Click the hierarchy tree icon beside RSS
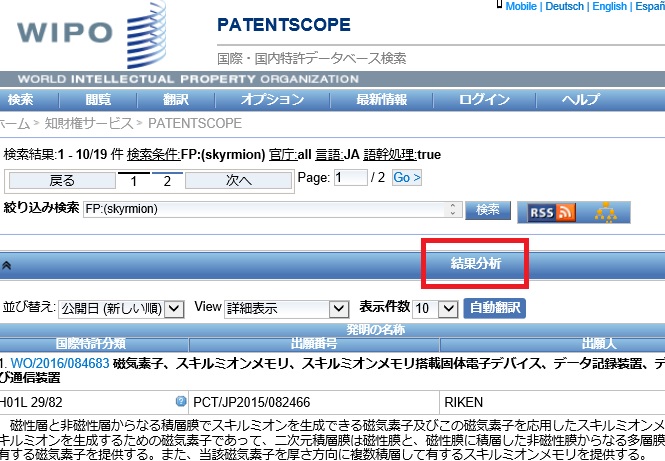Image resolution: width=665 pixels, height=461 pixels. coord(606,212)
